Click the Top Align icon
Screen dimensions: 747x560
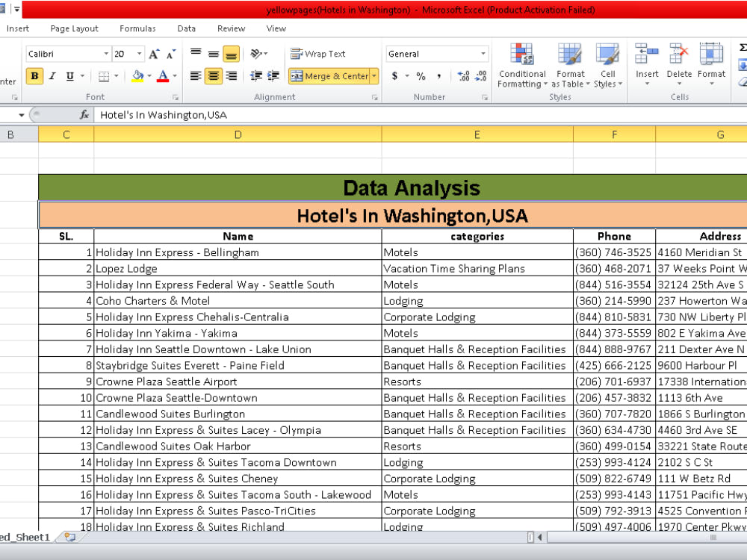pyautogui.click(x=196, y=54)
